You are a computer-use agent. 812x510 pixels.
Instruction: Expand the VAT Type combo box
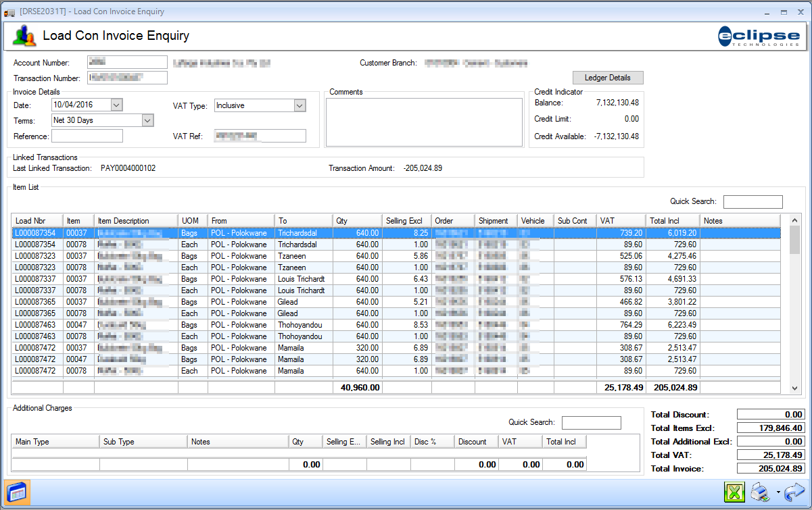300,105
